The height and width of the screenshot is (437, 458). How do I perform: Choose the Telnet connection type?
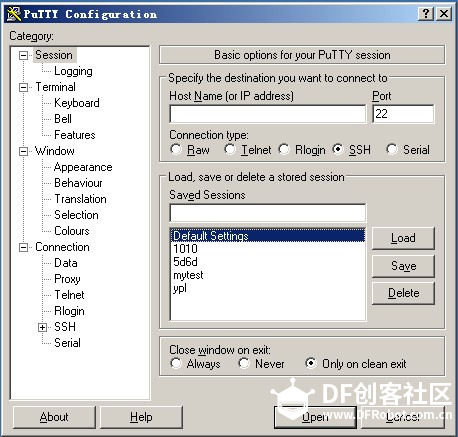click(230, 149)
